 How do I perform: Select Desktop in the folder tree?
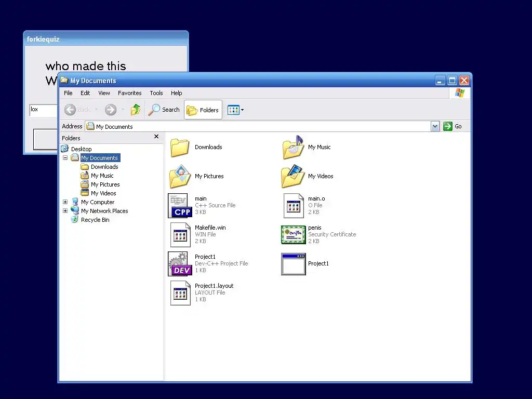tap(81, 149)
